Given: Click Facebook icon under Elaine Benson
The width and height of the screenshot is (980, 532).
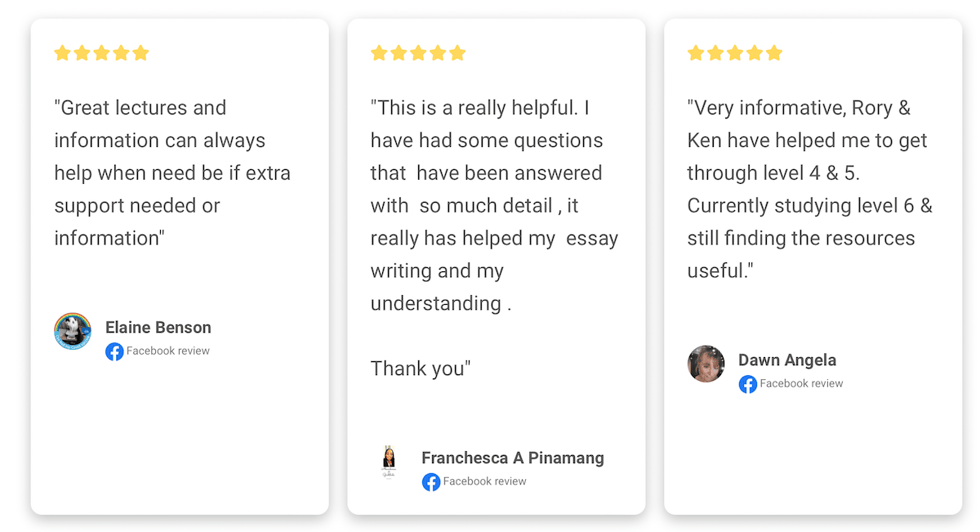Looking at the screenshot, I should click(114, 351).
